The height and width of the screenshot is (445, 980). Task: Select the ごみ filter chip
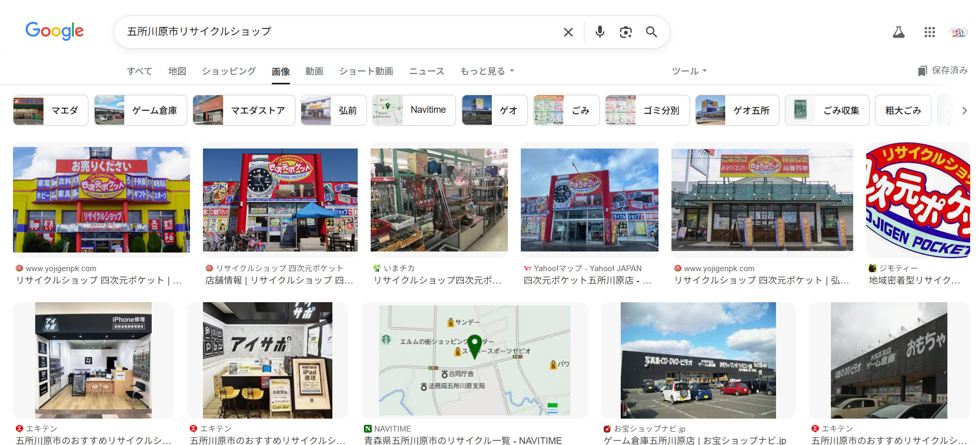(x=566, y=110)
